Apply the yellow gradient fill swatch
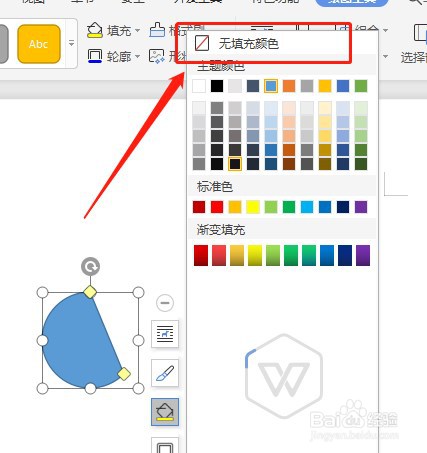Image resolution: width=427 pixels, height=453 pixels. point(255,255)
